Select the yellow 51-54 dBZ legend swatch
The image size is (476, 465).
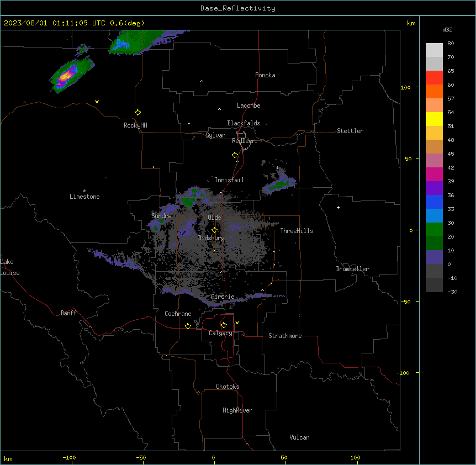(x=434, y=119)
